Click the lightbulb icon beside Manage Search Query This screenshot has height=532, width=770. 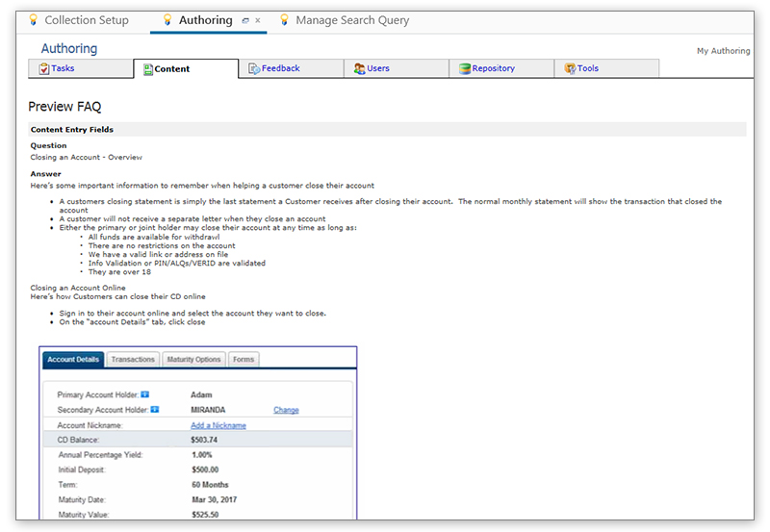click(x=284, y=20)
